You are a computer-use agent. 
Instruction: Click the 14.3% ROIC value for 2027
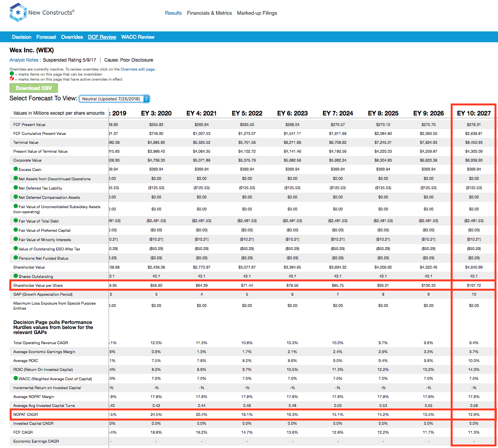tap(474, 369)
